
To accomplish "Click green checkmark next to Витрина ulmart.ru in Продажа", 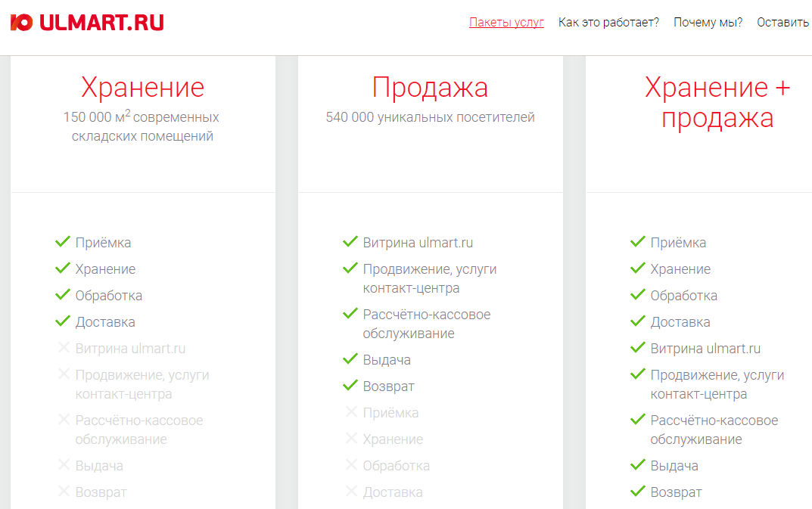I will click(350, 242).
